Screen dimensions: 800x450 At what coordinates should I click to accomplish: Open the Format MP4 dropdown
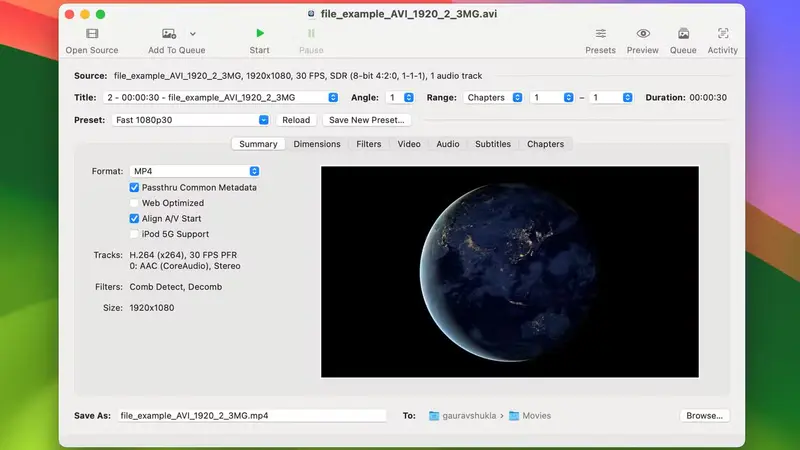pyautogui.click(x=195, y=171)
